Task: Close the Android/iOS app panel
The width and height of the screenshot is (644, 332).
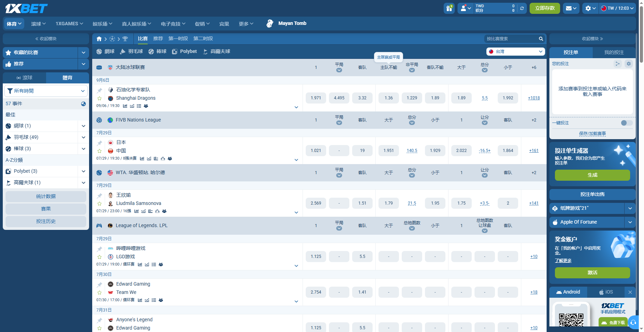Action: (630, 292)
